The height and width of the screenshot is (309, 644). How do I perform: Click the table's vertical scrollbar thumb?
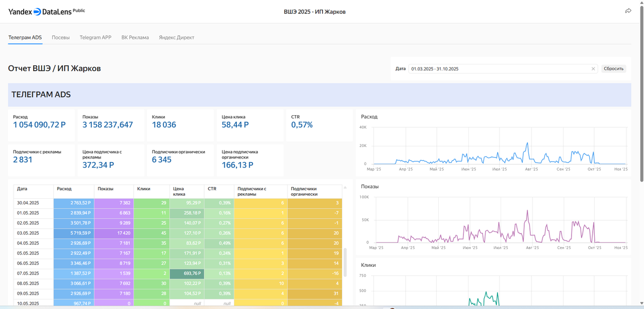point(345,262)
